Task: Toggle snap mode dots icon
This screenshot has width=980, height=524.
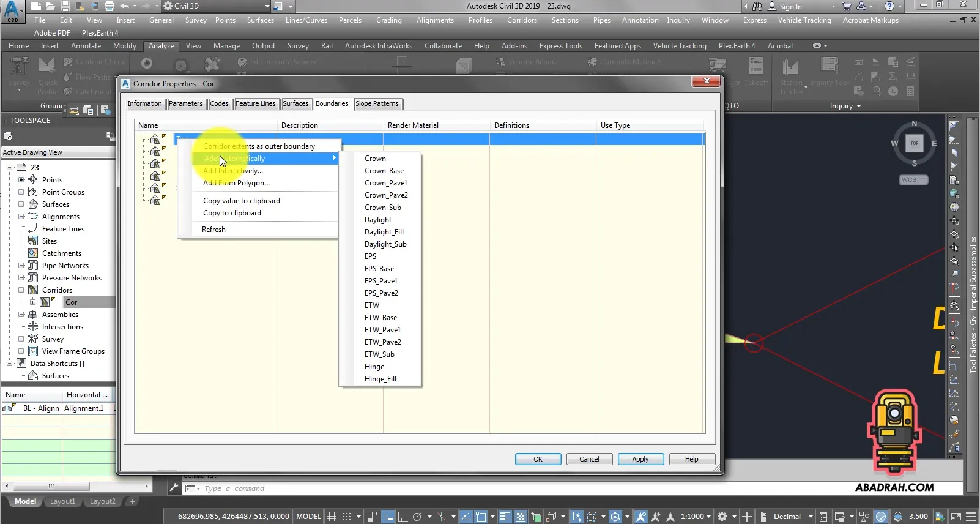Action: pos(347,517)
